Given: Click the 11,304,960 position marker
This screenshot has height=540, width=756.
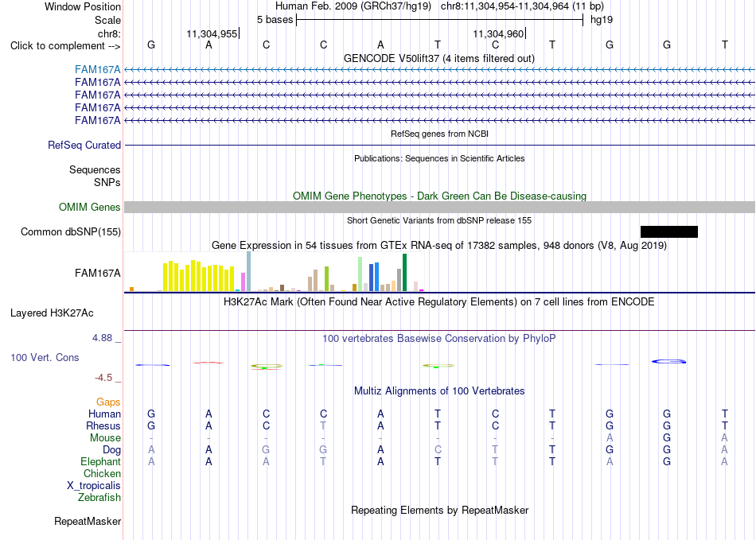Looking at the screenshot, I should 498,33.
